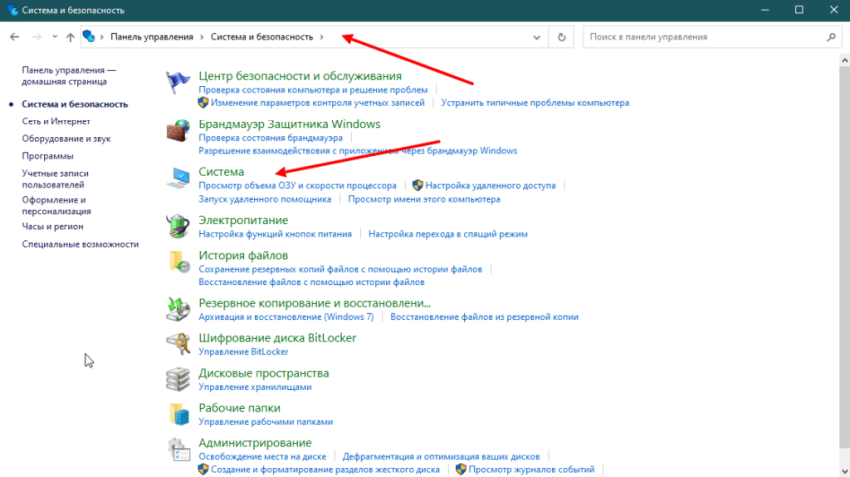
Task: Click the История файлов folder icon
Action: coord(178,262)
